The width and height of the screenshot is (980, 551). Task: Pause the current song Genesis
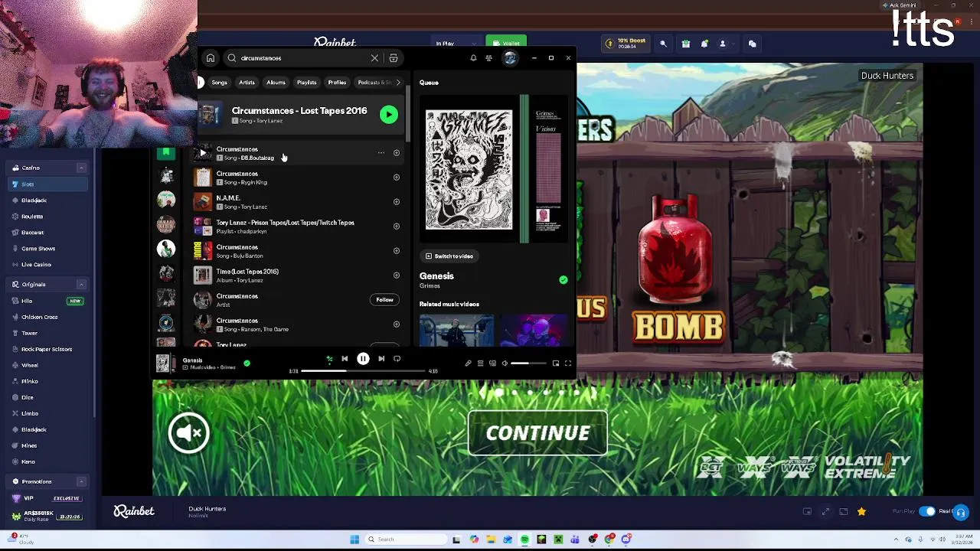[363, 359]
